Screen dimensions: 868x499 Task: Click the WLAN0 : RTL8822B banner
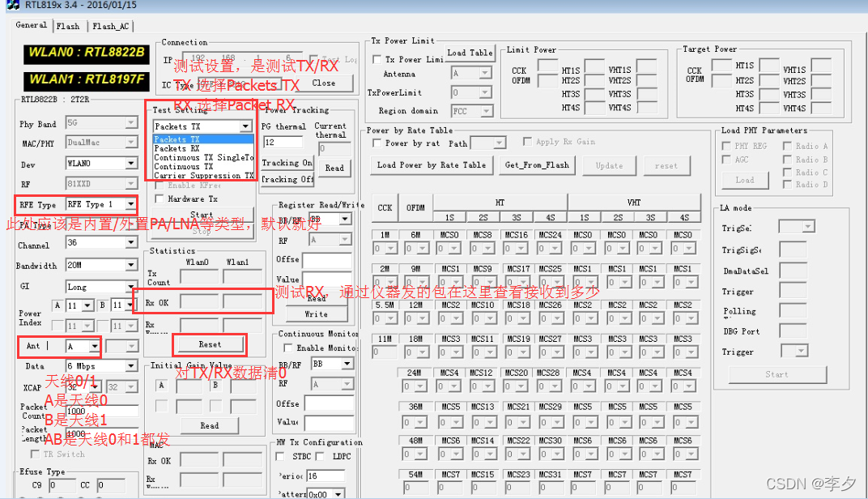pyautogui.click(x=87, y=53)
